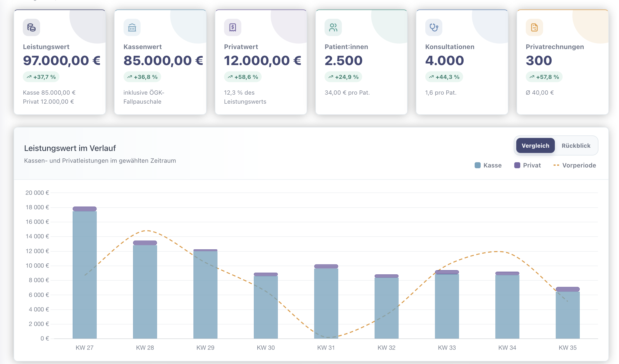Click the Privatwert value 12.000,00 €
The image size is (619, 364).
(263, 61)
